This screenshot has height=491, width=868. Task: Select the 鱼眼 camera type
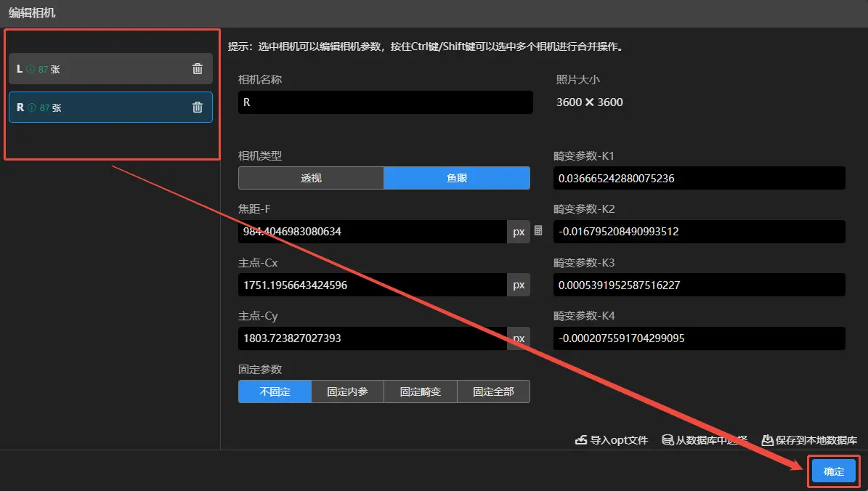coord(457,178)
